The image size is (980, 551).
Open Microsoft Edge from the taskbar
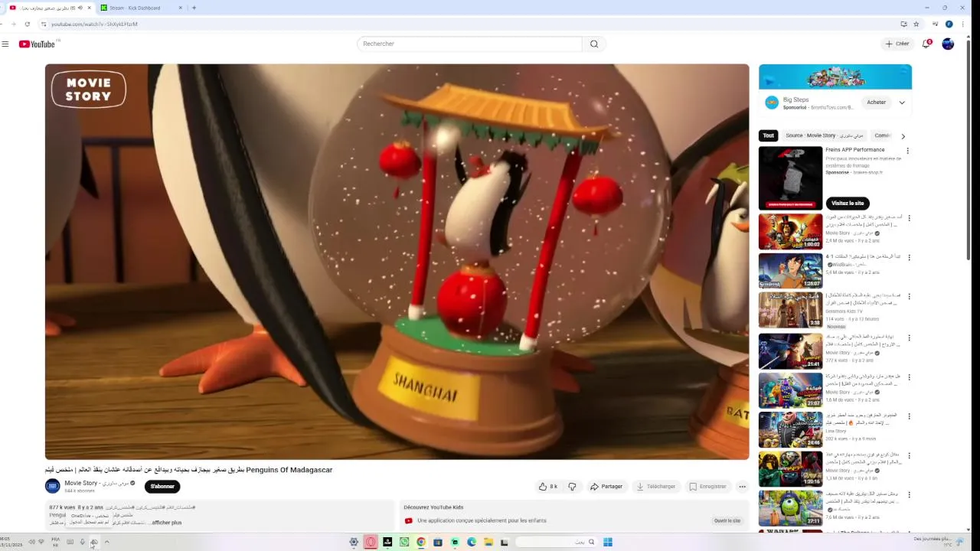point(472,542)
